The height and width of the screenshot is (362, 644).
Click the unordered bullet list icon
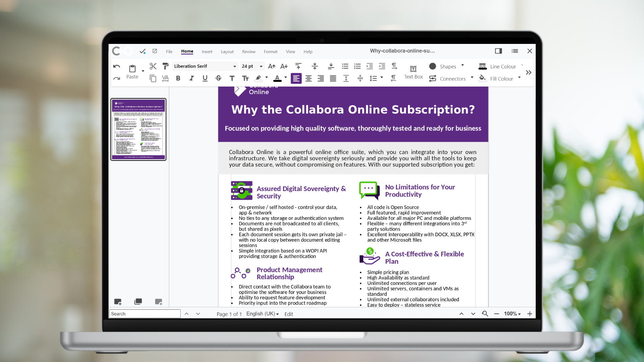pyautogui.click(x=345, y=66)
